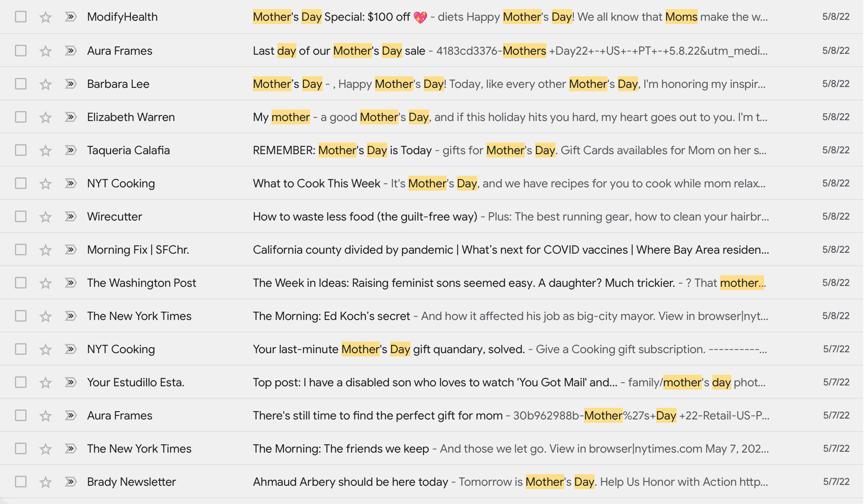This screenshot has width=864, height=504.
Task: Click importance marker on ModifyHealth email
Action: pyautogui.click(x=71, y=17)
